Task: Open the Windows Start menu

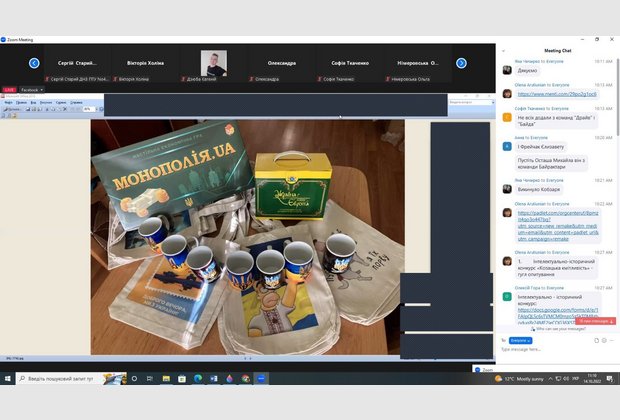Action: pos(8,379)
